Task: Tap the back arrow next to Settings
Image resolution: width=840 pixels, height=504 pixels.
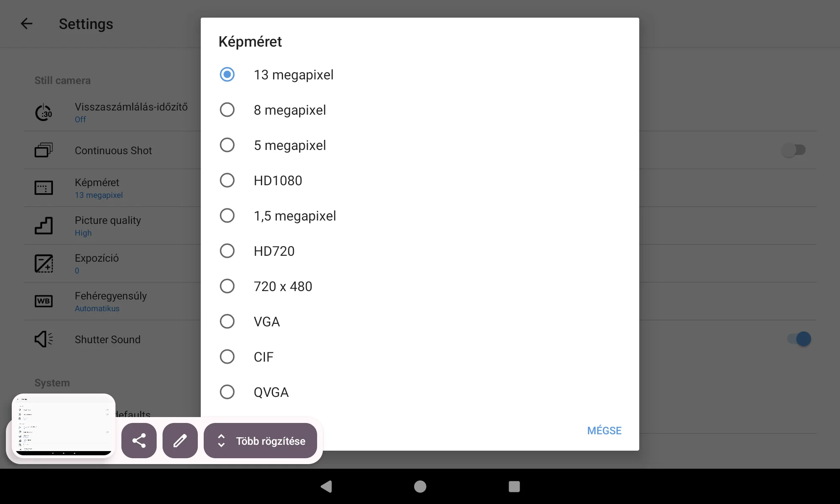Action: (26, 24)
